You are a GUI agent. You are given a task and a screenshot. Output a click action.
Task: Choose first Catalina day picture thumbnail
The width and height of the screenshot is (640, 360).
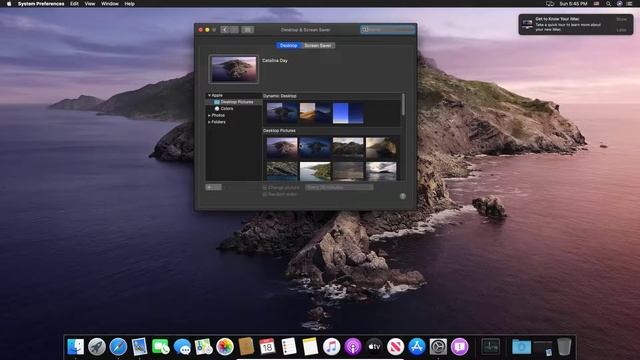(282, 148)
